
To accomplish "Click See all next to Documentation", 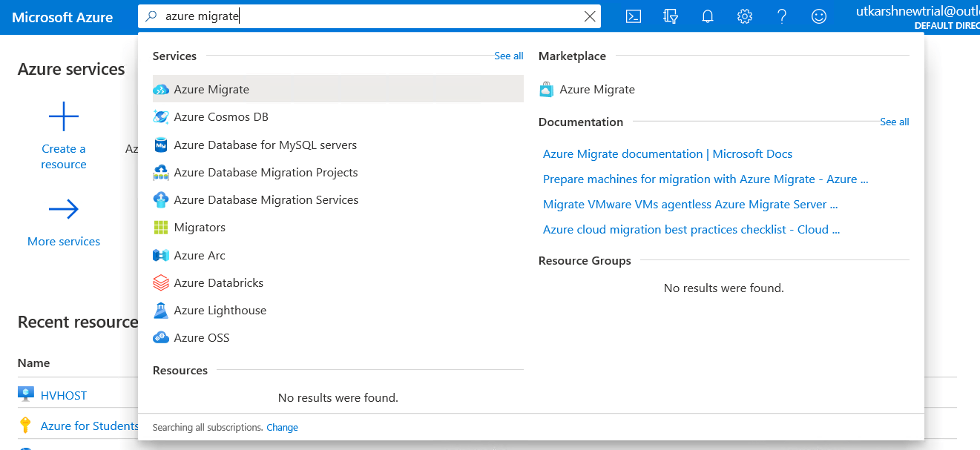I will coord(894,122).
